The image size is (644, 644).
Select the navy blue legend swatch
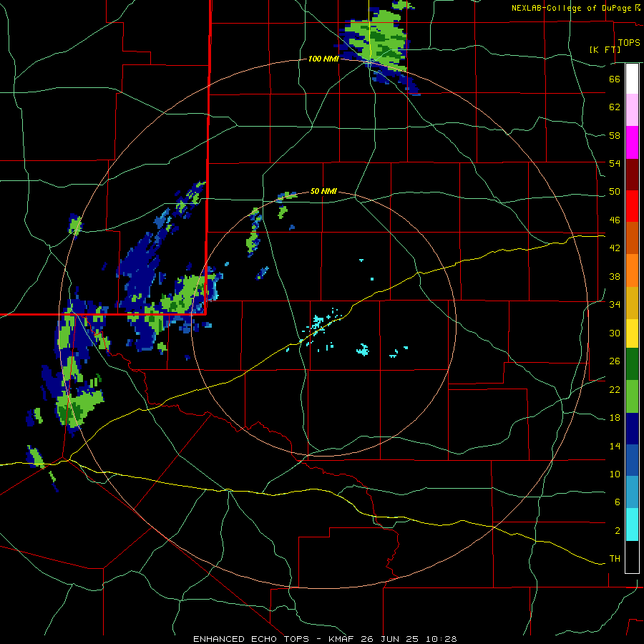(632, 429)
